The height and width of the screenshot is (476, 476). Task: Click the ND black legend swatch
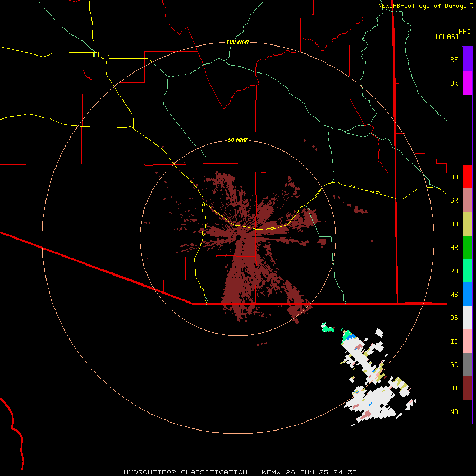[x=467, y=411]
